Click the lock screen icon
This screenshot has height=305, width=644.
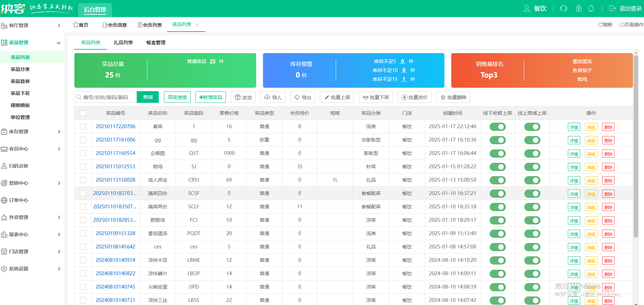coord(579,9)
